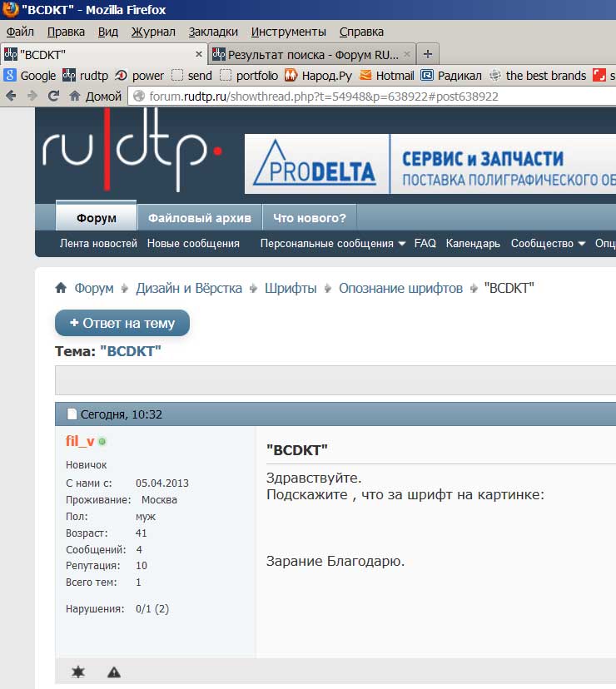Screen dimensions: 616x689
Task: Click Опознание шрифтов breadcrumb
Action: [x=400, y=288]
